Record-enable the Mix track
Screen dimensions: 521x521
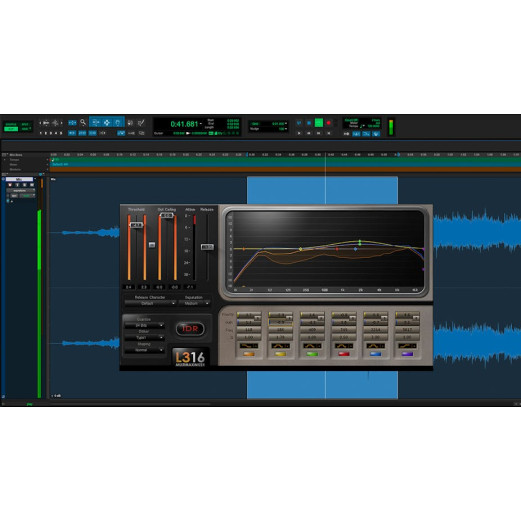[10, 185]
